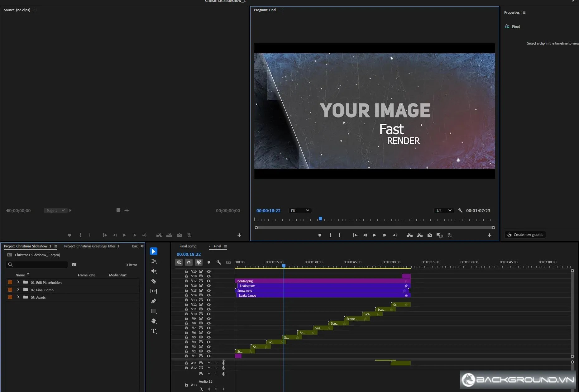Export frame from Source monitor
This screenshot has height=392, width=579.
(x=179, y=235)
